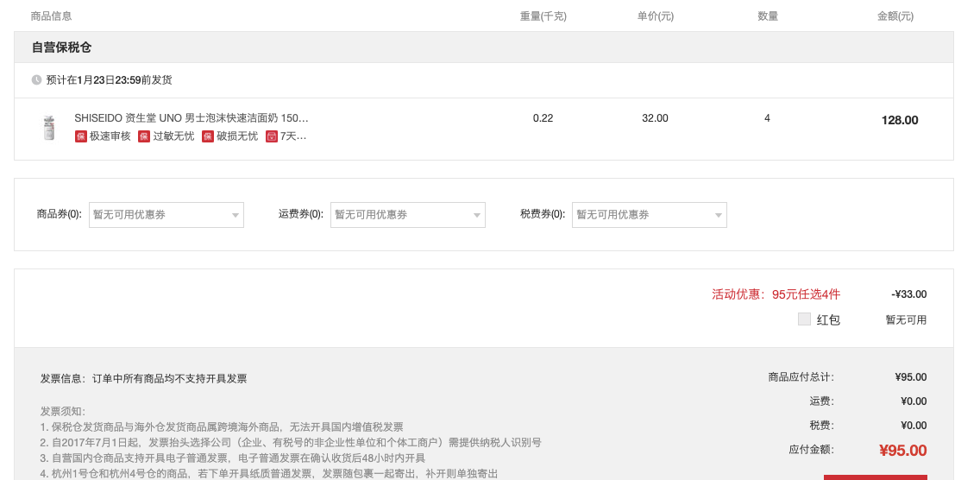
Task: Click the red 应付金额 ¥95.00 total
Action: click(x=903, y=451)
